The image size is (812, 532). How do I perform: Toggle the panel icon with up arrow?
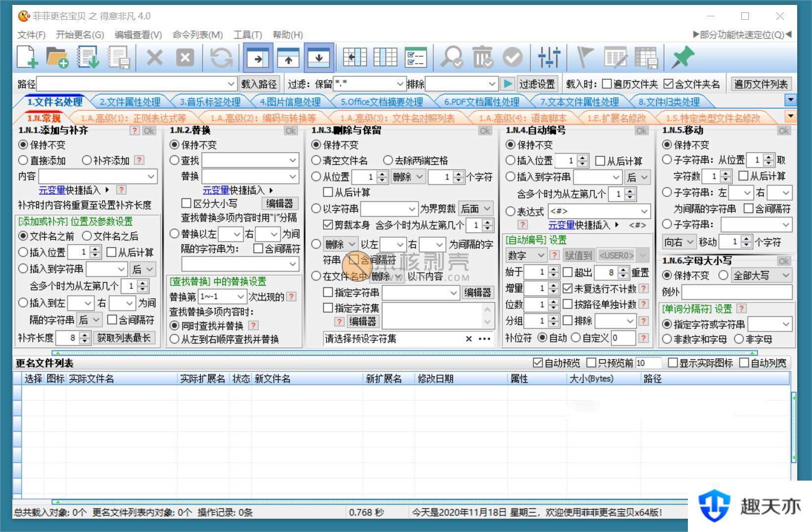click(288, 58)
